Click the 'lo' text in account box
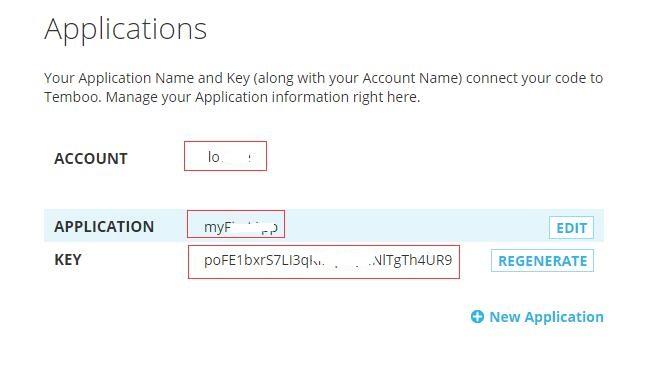The width and height of the screenshot is (669, 365). point(214,157)
